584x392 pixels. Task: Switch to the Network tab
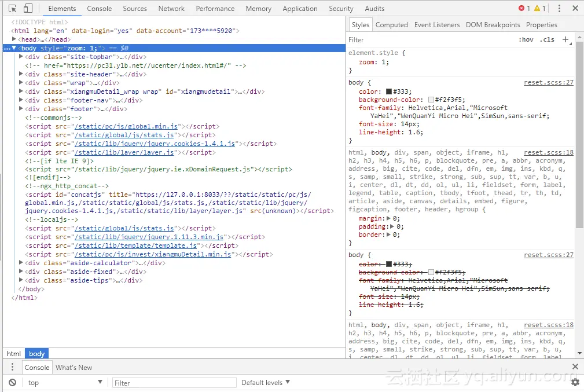[171, 9]
